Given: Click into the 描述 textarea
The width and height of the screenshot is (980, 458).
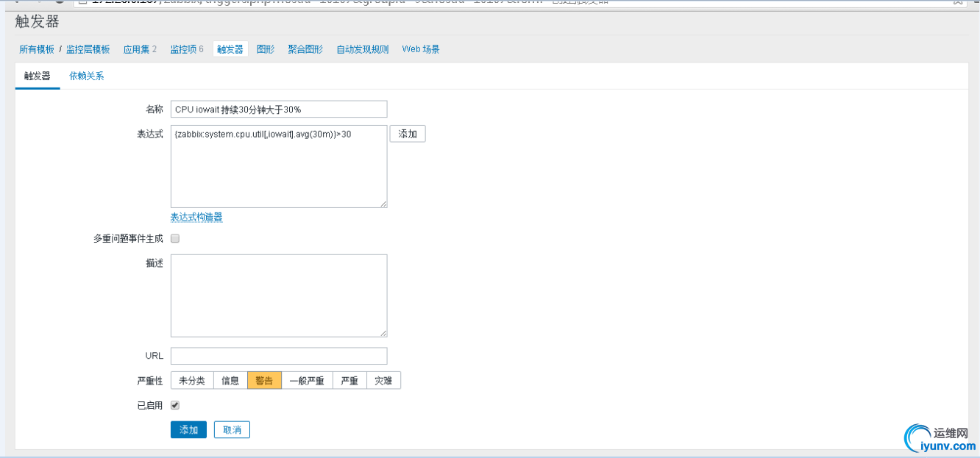Looking at the screenshot, I should point(279,296).
